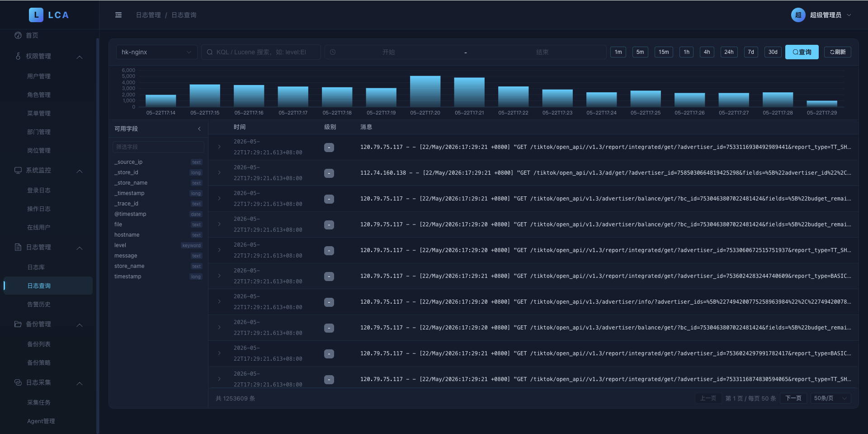
Task: Click the 时间 column header
Action: pyautogui.click(x=240, y=127)
